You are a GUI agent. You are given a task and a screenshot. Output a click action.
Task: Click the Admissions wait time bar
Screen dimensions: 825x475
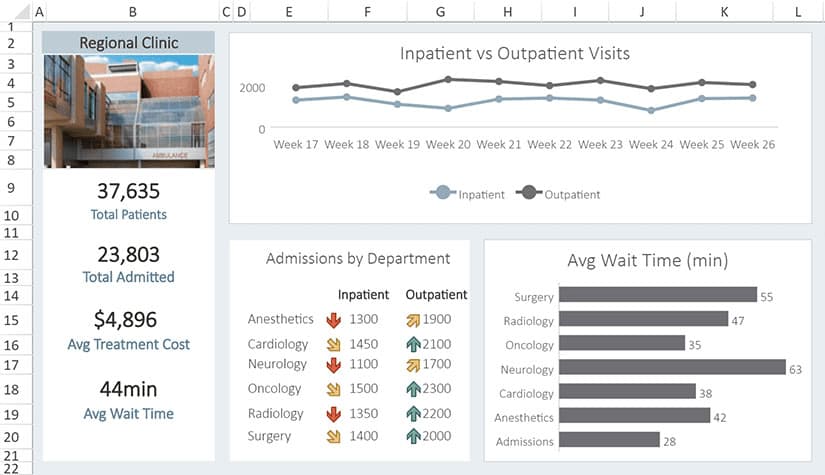609,440
